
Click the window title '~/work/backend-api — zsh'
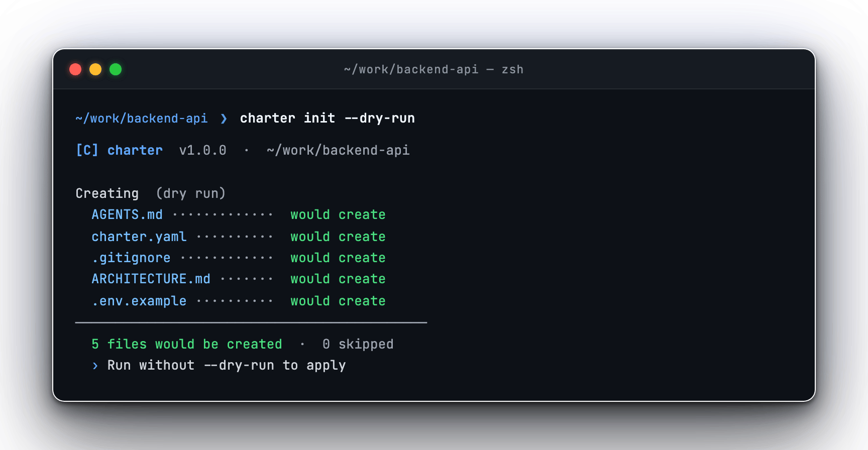click(434, 69)
